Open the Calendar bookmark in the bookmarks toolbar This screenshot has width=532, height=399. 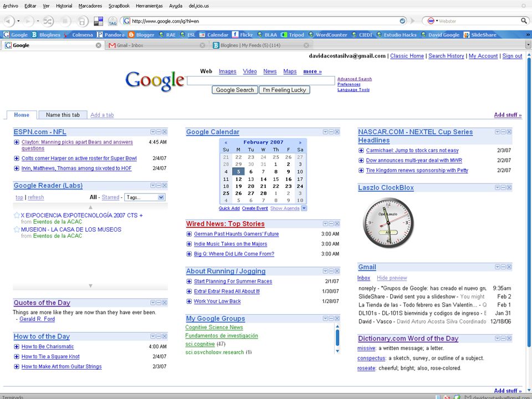[x=214, y=34]
